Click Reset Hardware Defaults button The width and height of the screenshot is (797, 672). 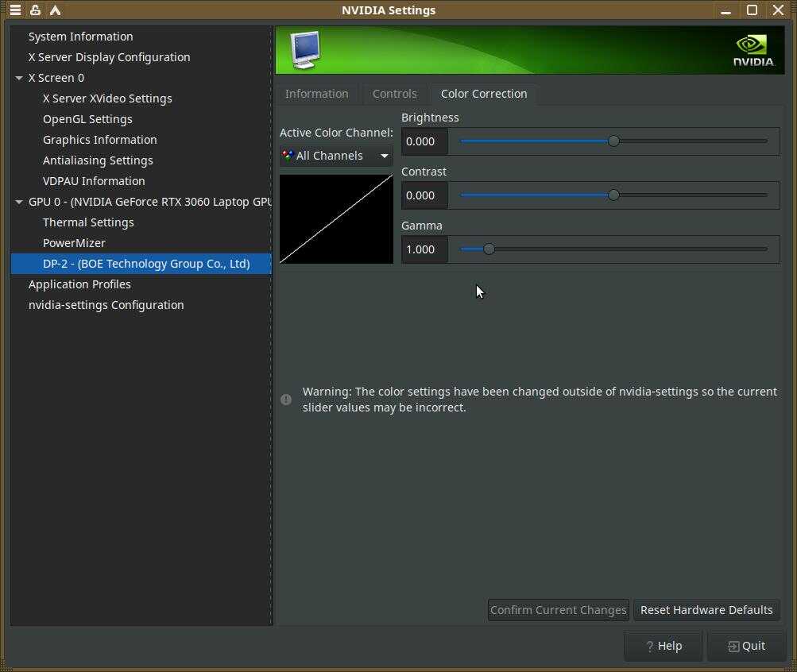pyautogui.click(x=706, y=609)
